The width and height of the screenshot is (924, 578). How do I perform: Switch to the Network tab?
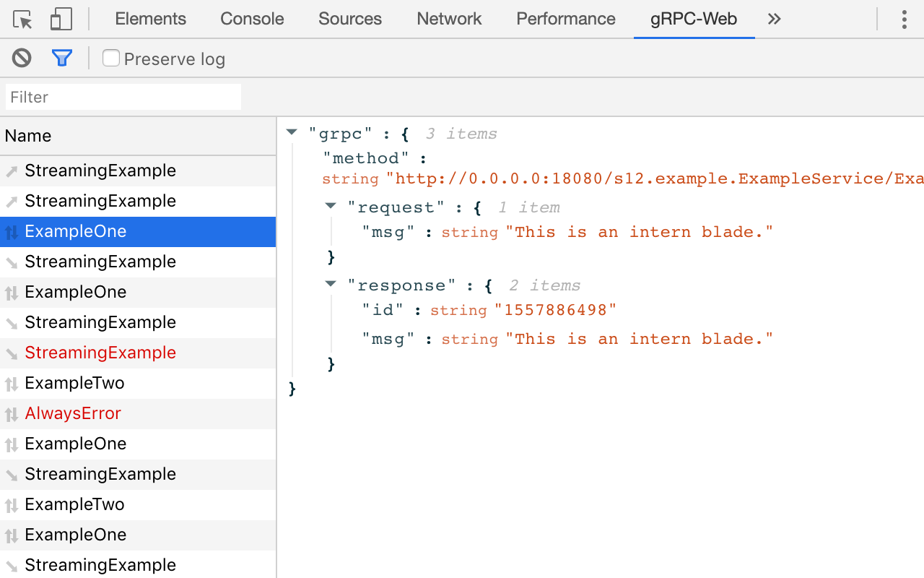[448, 20]
